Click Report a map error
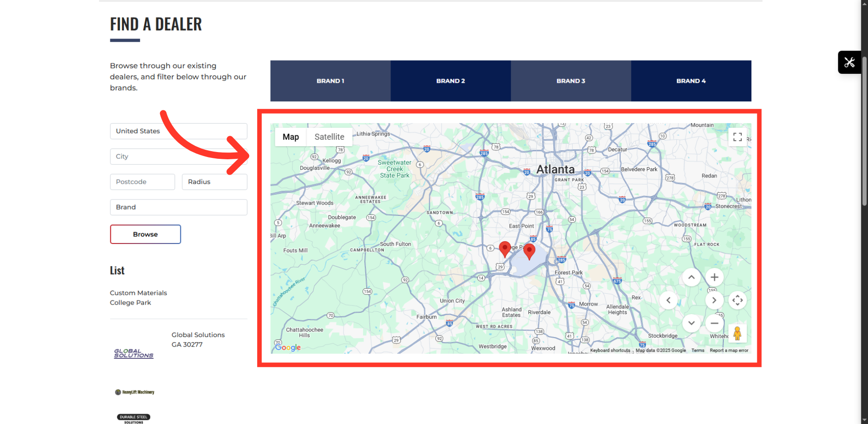 729,350
